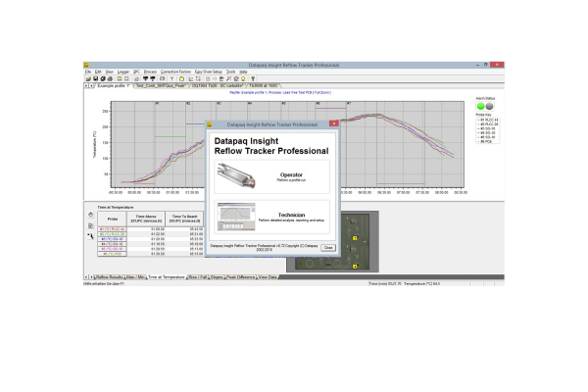Select the Operator mode image in dialog

236,176
